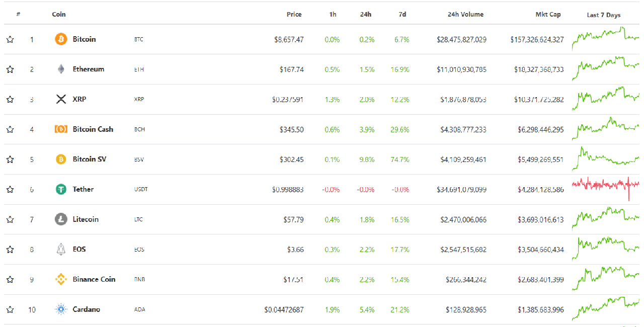Sort by the 24h change column

click(366, 15)
